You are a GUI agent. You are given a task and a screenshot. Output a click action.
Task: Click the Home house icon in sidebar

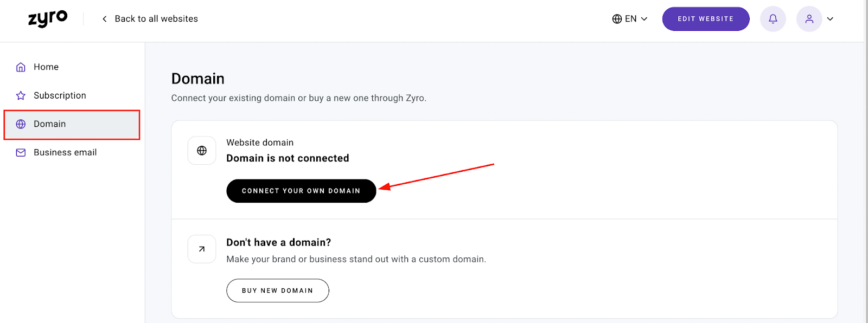(x=21, y=67)
